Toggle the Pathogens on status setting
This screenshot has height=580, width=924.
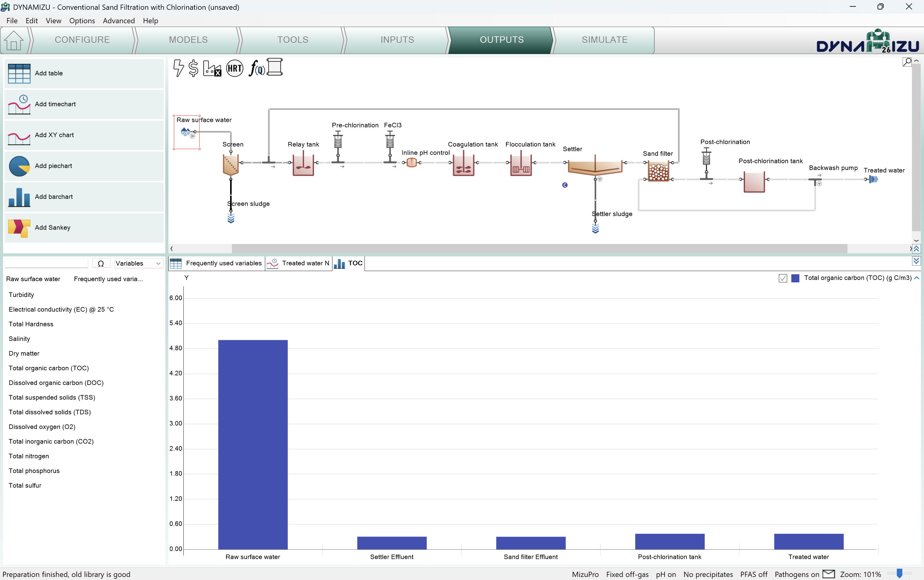click(x=796, y=574)
